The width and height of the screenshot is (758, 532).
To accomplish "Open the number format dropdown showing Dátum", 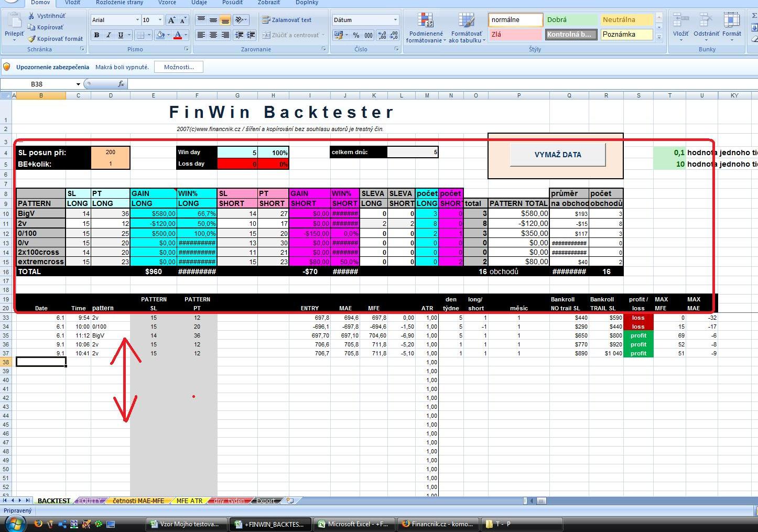I will click(x=396, y=20).
